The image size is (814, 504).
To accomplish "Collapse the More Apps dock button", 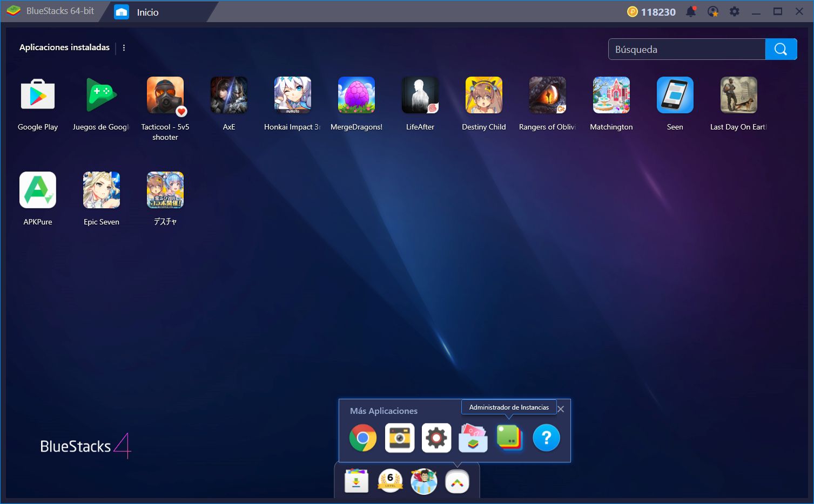I will [x=457, y=481].
